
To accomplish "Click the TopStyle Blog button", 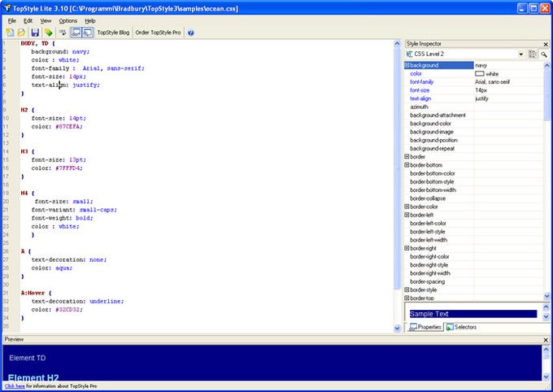I will [x=113, y=33].
